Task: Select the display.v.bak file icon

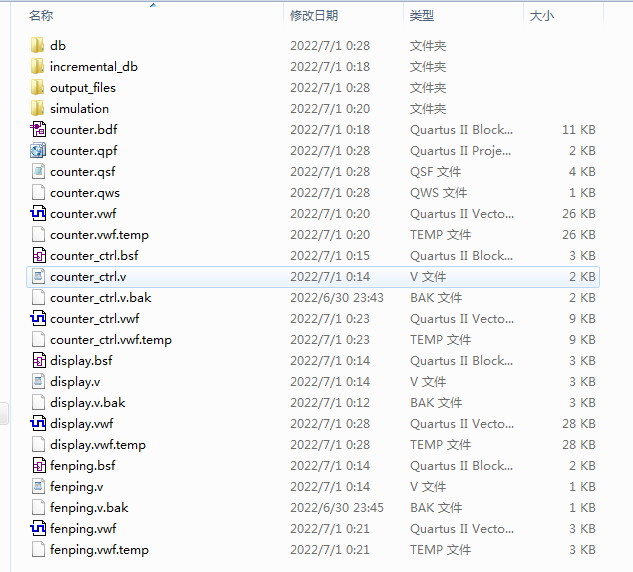Action: tap(38, 402)
